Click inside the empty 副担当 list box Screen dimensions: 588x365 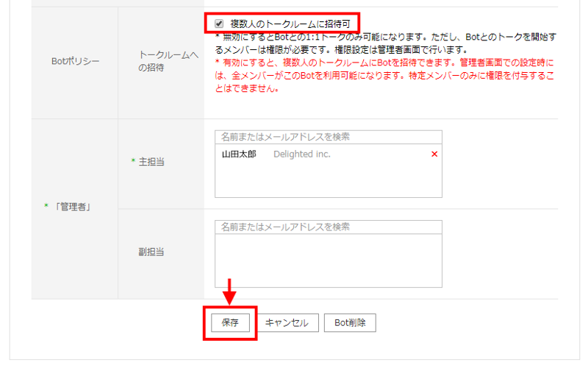click(x=328, y=261)
